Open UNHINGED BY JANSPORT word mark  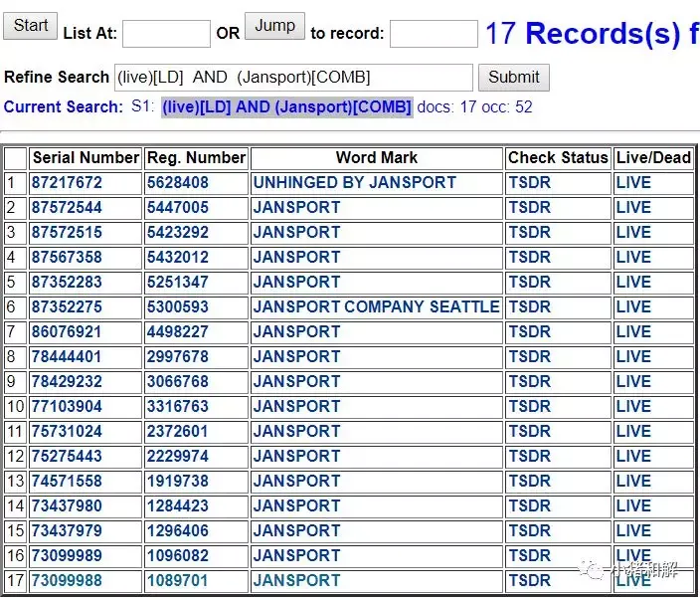(355, 183)
